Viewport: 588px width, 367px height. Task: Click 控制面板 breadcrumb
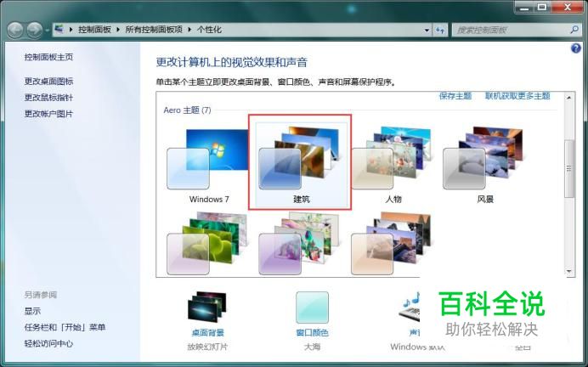[94, 30]
